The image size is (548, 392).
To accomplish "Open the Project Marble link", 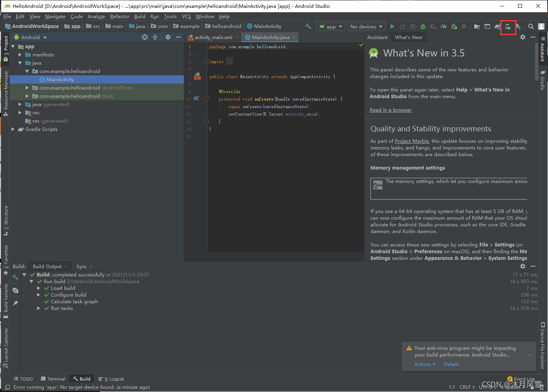I will point(412,141).
